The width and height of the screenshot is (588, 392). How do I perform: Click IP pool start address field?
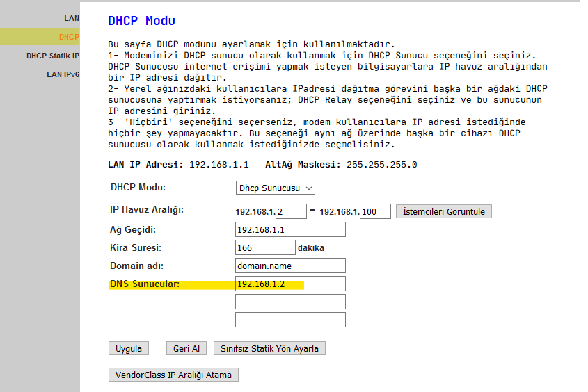coord(291,211)
